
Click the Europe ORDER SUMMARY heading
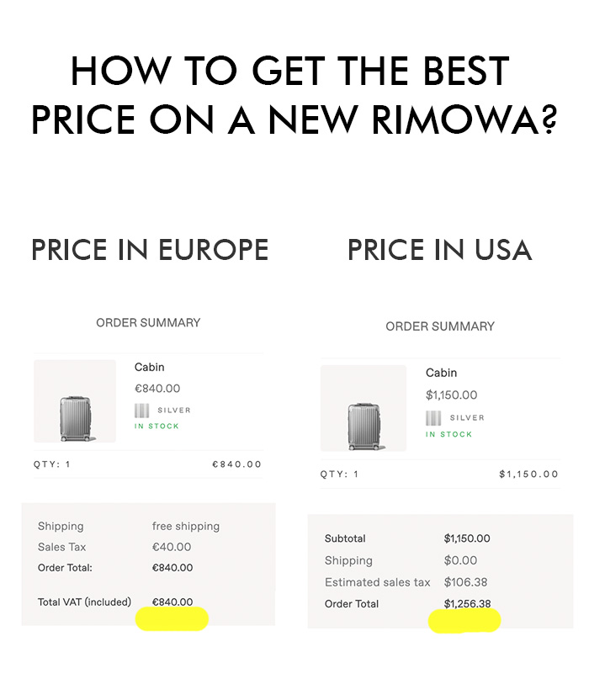tap(148, 323)
